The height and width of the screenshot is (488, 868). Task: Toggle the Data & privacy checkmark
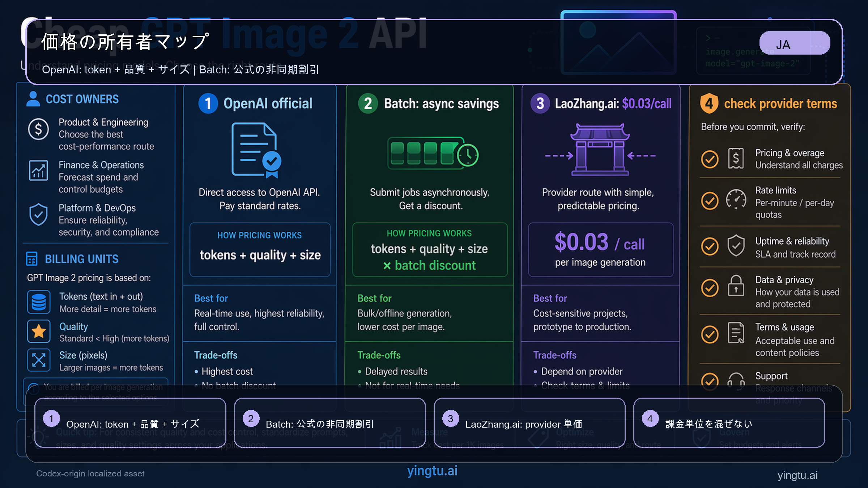tap(709, 287)
